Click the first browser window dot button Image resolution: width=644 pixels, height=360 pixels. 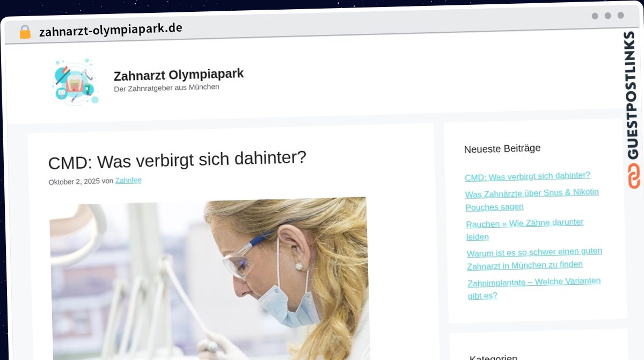tap(595, 16)
